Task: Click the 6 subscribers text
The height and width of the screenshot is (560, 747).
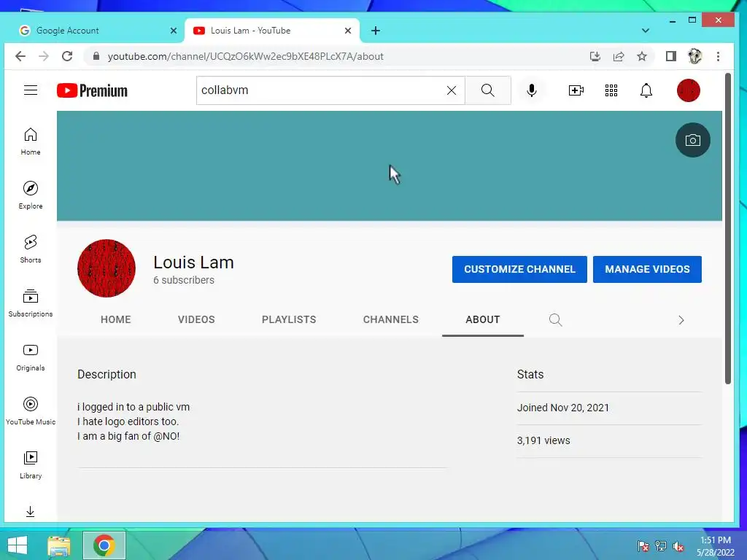Action: coord(183,280)
